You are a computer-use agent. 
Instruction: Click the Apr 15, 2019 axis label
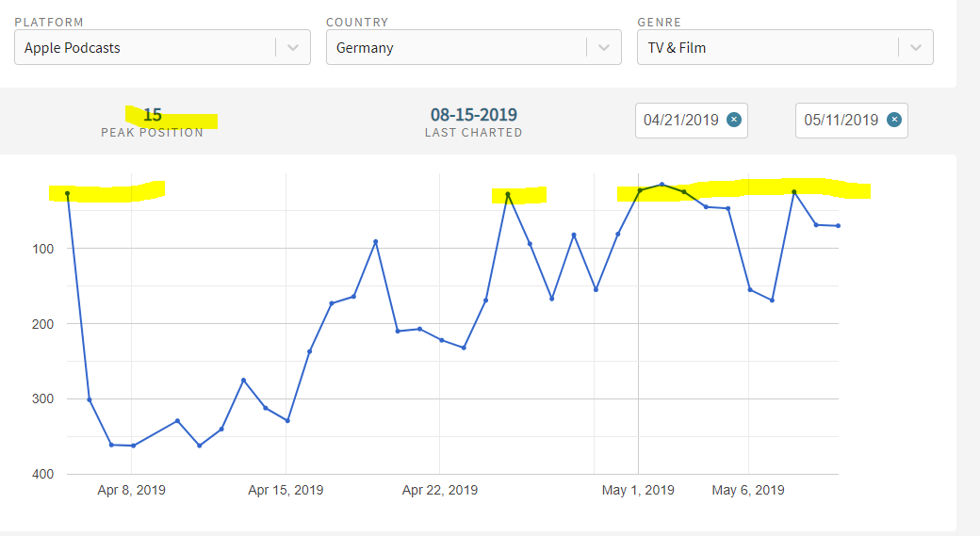coord(286,490)
